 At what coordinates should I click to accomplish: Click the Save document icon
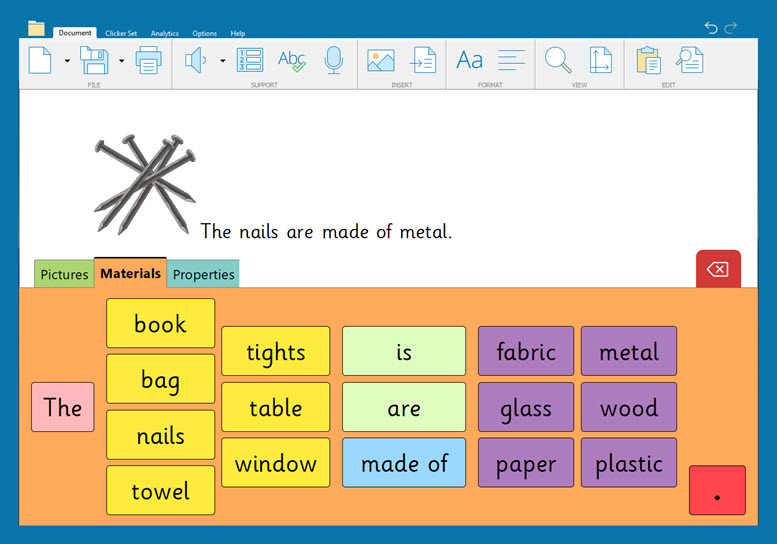(x=94, y=60)
